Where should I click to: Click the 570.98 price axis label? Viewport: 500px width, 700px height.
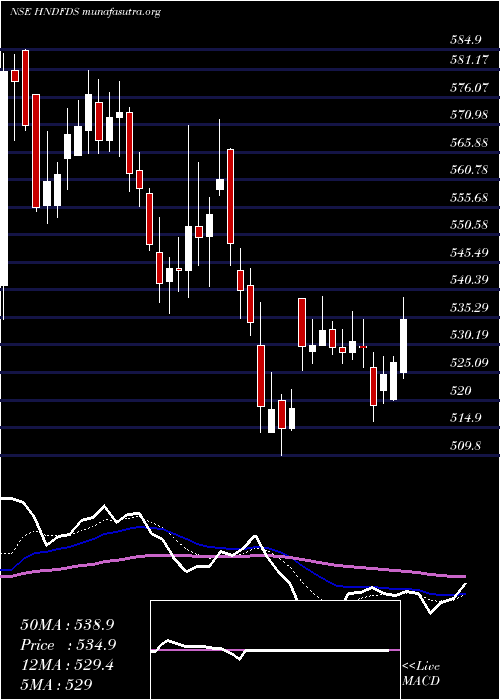coord(468,115)
